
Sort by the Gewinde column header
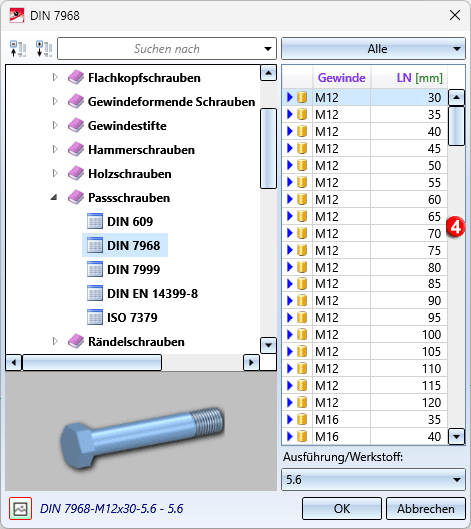(x=341, y=78)
